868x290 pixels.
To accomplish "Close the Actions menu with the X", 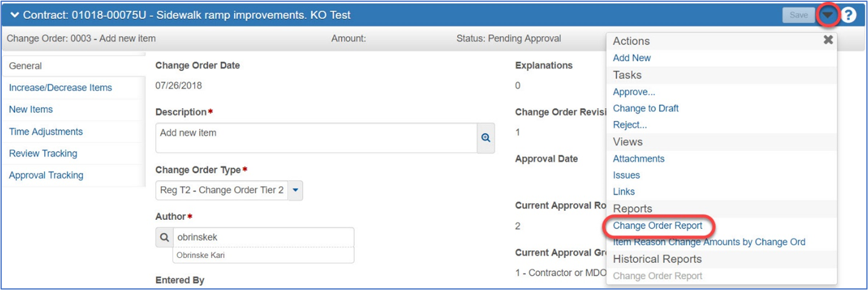I will tap(828, 40).
